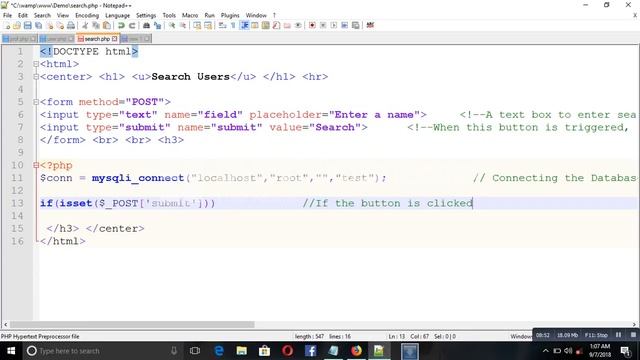The height and width of the screenshot is (360, 640).
Task: Open the question mark help menu
Action: point(274,15)
